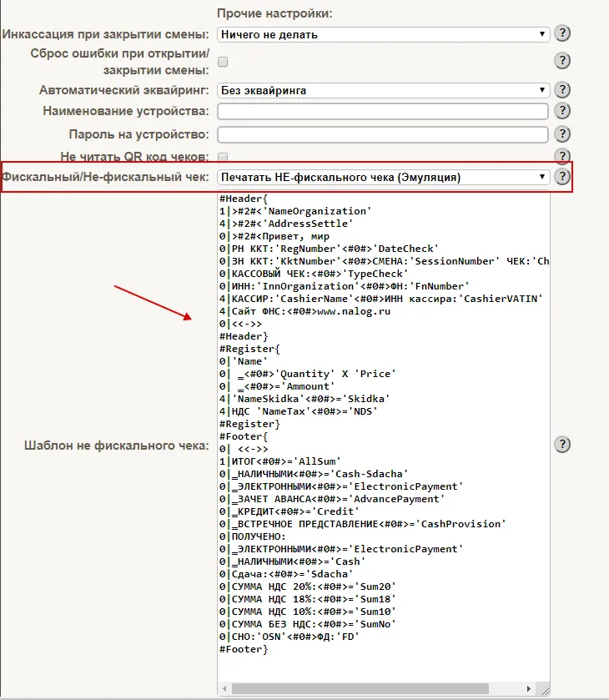
Task: Click the 'ИНН:' InnOrganization line
Action: tap(345, 286)
